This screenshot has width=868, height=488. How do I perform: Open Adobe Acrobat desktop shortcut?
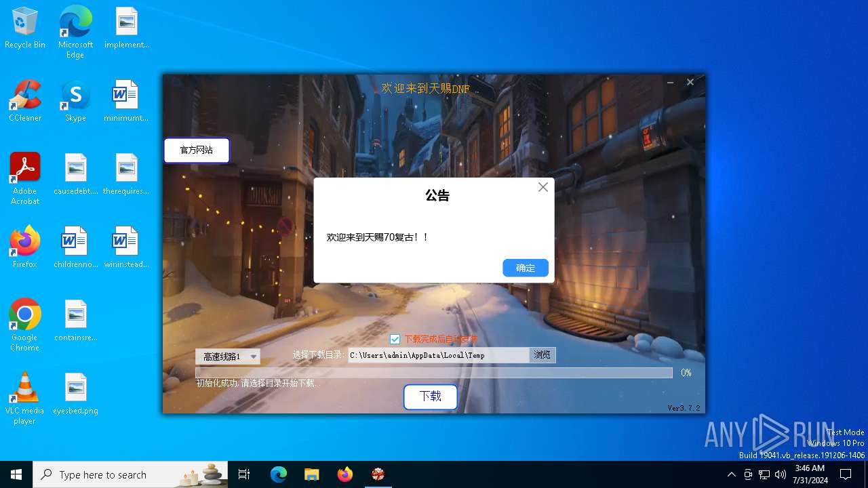pyautogui.click(x=25, y=179)
